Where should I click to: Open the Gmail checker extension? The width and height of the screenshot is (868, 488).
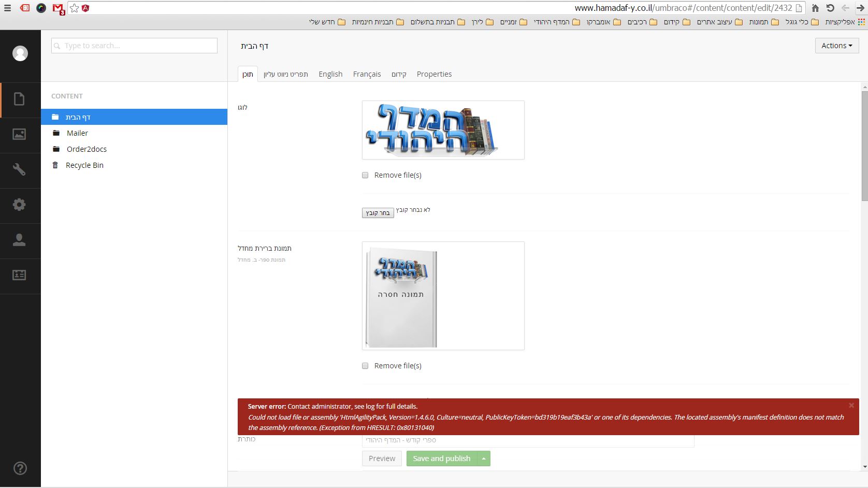[x=59, y=8]
